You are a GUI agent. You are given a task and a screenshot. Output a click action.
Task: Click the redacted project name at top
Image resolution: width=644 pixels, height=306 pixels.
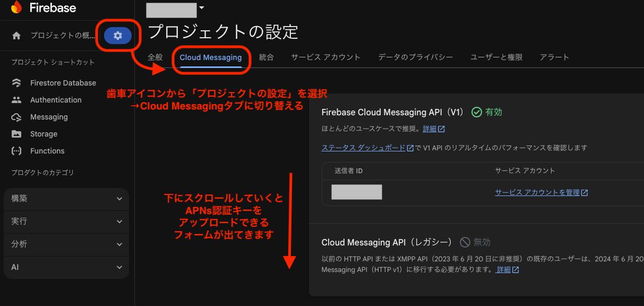(171, 10)
